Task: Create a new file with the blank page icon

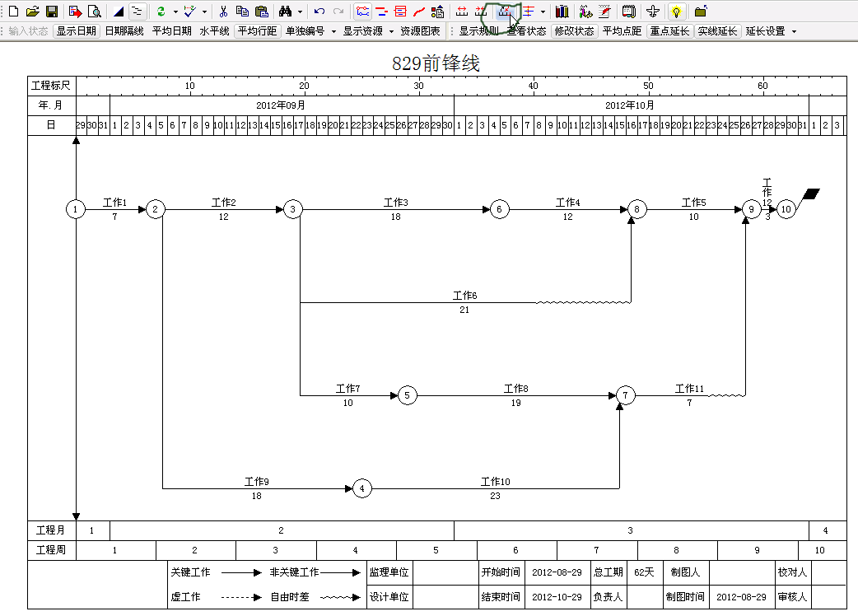Action: pyautogui.click(x=14, y=11)
